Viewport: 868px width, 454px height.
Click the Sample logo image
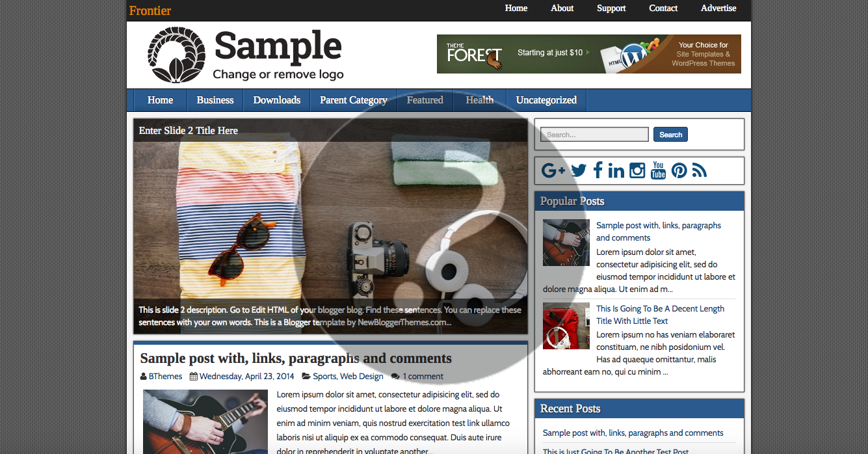[246, 55]
